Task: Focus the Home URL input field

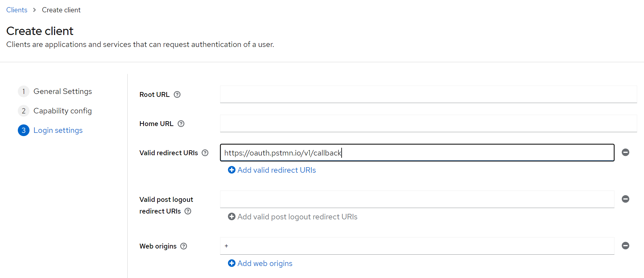Action: 428,123
